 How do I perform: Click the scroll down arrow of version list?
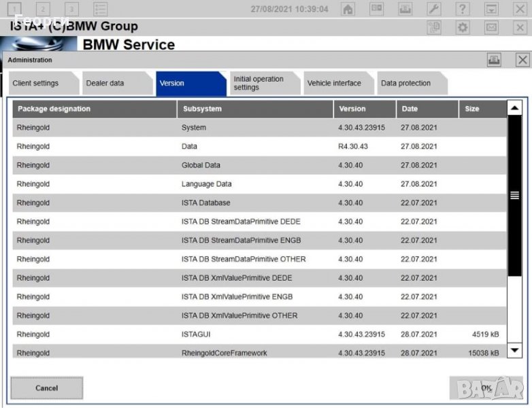515,350
